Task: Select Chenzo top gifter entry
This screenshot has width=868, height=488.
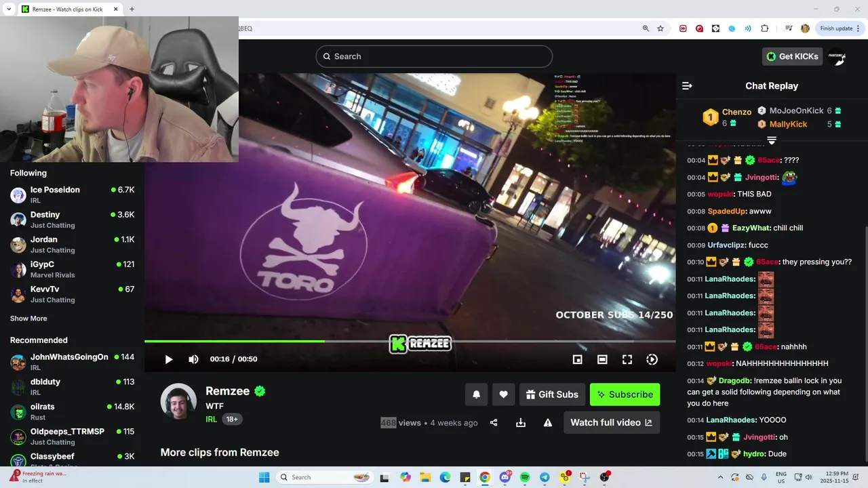Action: (x=727, y=117)
